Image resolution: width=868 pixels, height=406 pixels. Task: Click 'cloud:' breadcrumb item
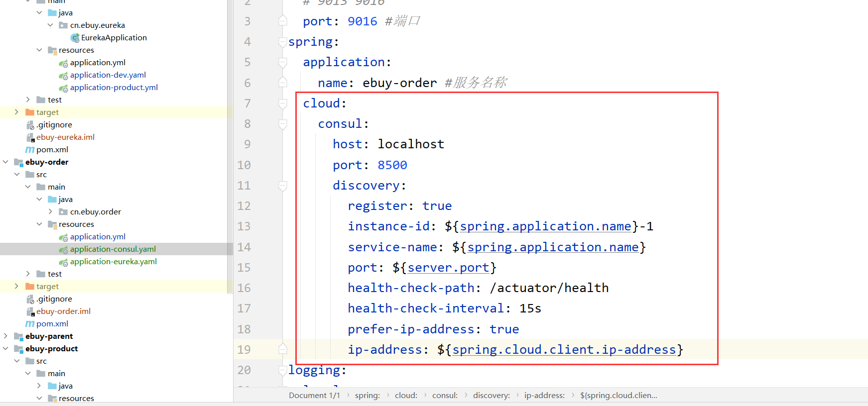(406, 396)
